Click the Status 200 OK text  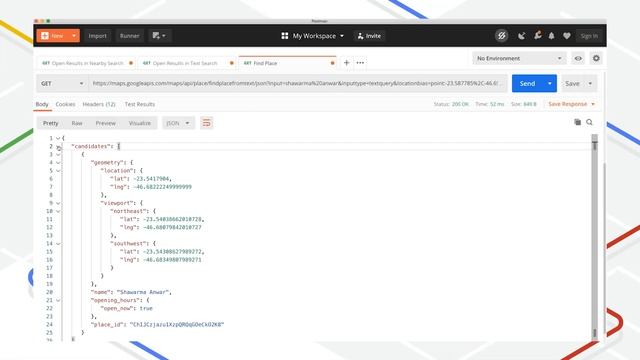(451, 104)
